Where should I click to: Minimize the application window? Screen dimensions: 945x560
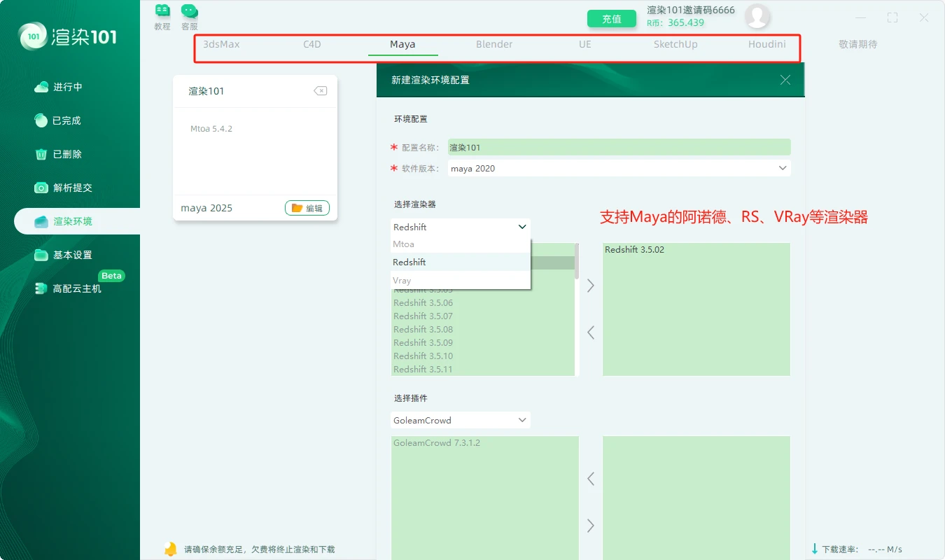click(x=861, y=18)
